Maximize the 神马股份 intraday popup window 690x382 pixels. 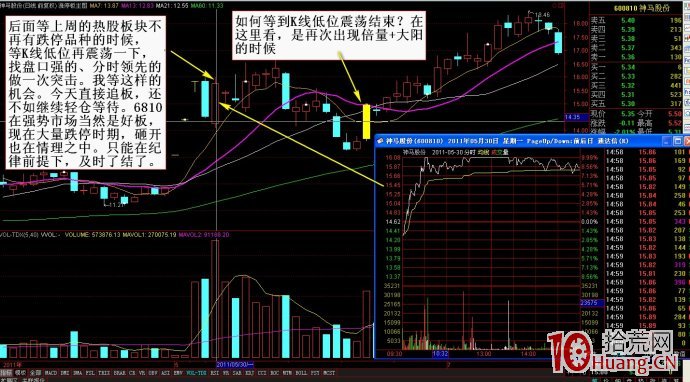click(678, 141)
